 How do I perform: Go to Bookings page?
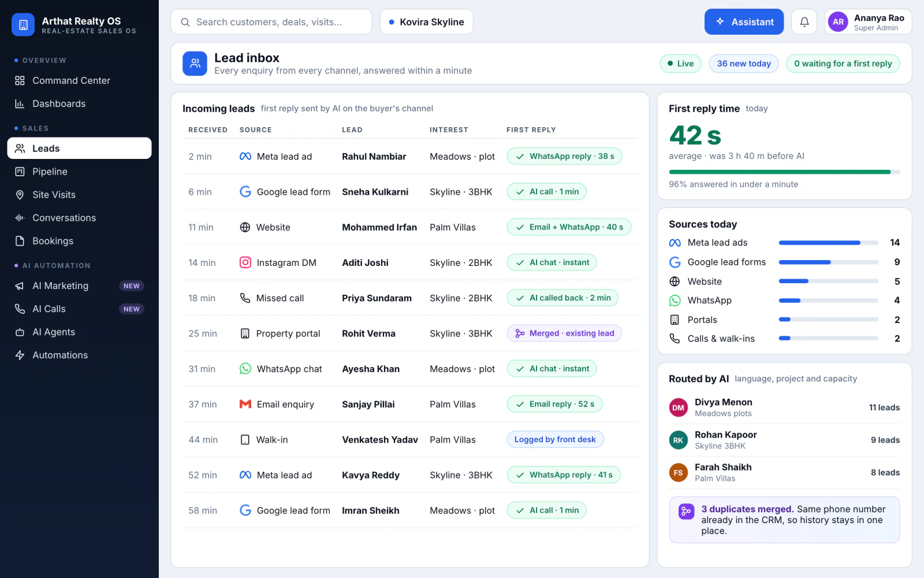79,241
